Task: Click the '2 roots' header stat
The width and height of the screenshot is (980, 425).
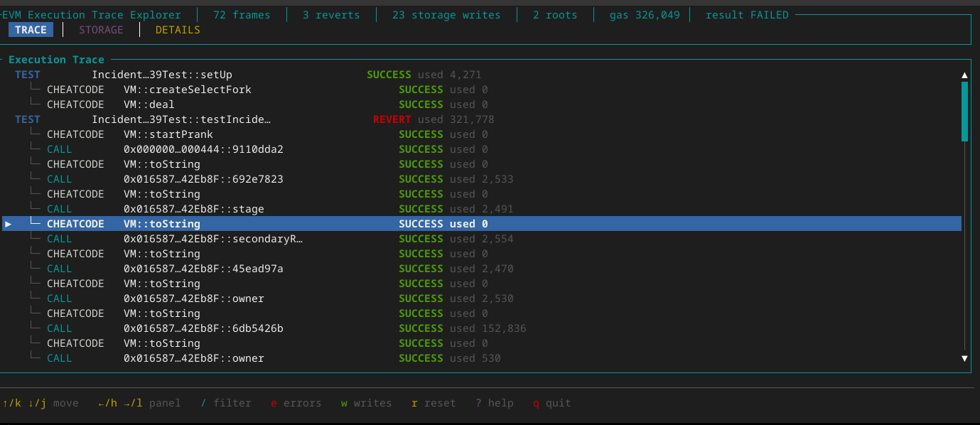Action: (x=555, y=15)
